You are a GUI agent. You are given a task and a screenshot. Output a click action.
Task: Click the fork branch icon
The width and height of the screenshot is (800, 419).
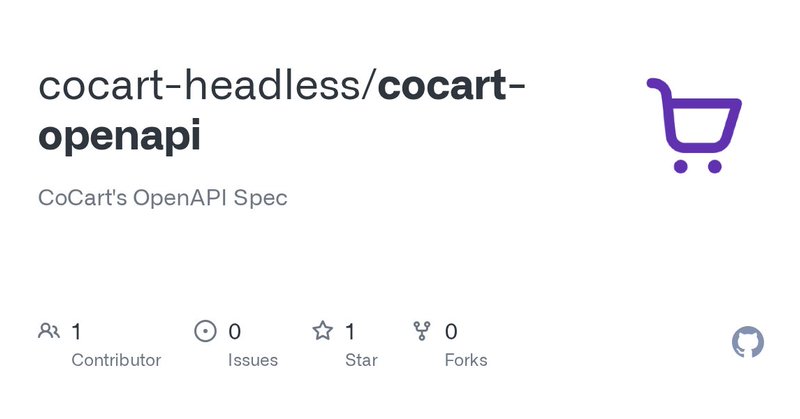421,331
